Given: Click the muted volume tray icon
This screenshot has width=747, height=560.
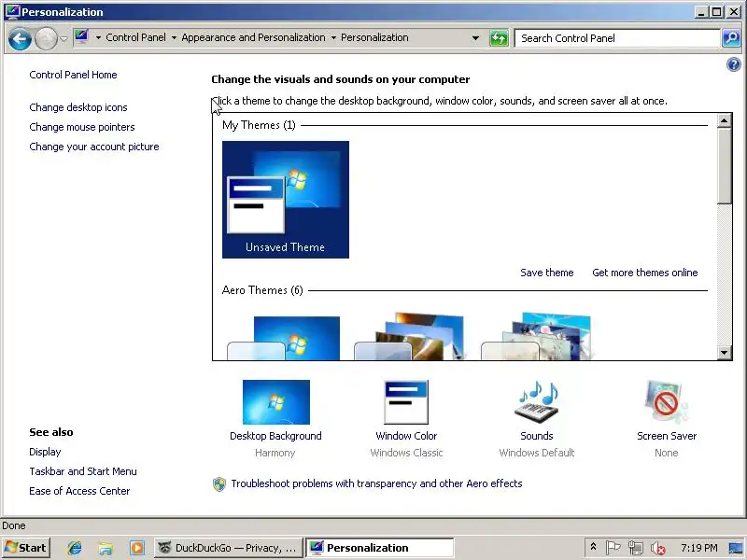Looking at the screenshot, I should coord(658,549).
